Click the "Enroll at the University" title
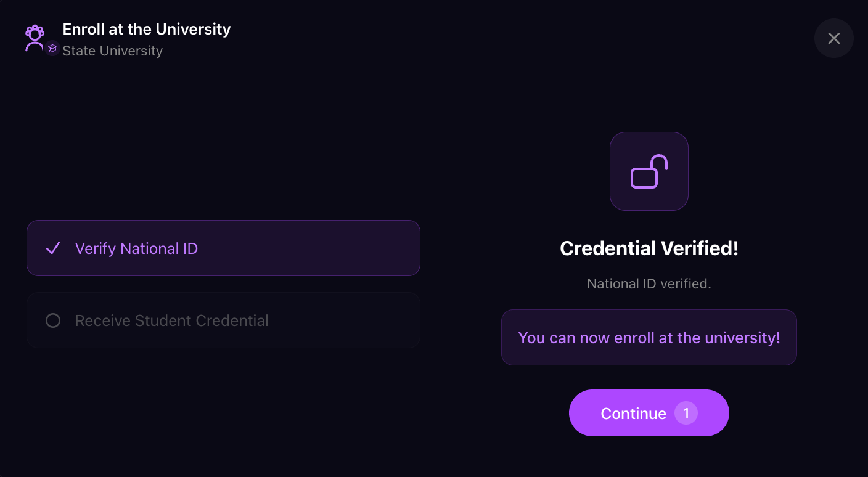Screen dimensions: 868x477 tap(147, 29)
